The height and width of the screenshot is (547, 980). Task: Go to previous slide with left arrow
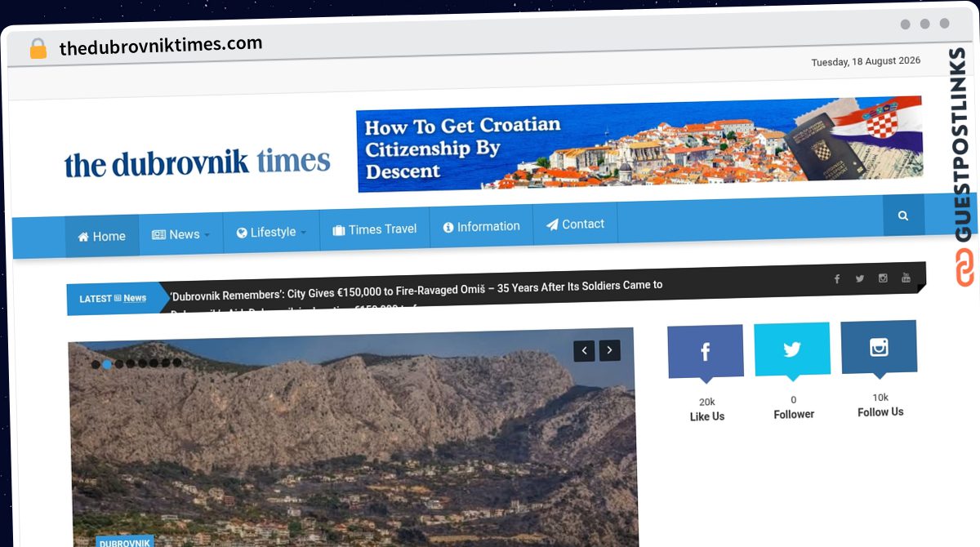pyautogui.click(x=584, y=352)
